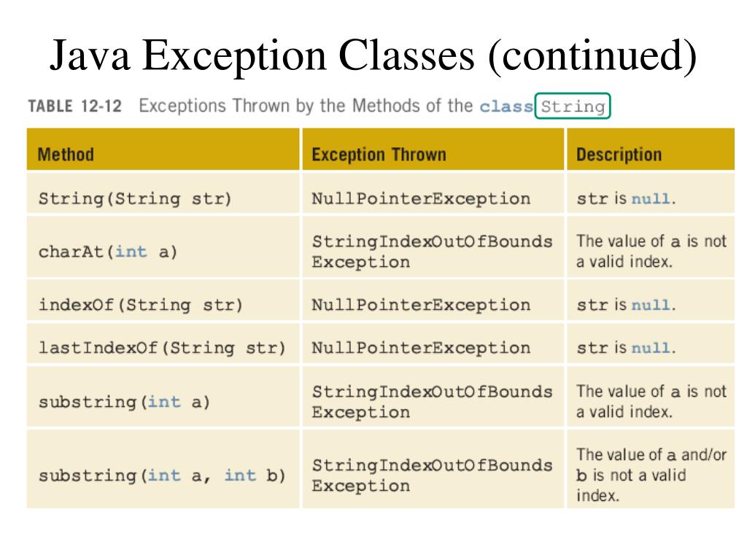Click StringIndexOutOfBoundsException in the charAt row
The width and height of the screenshot is (747, 560).
click(432, 252)
